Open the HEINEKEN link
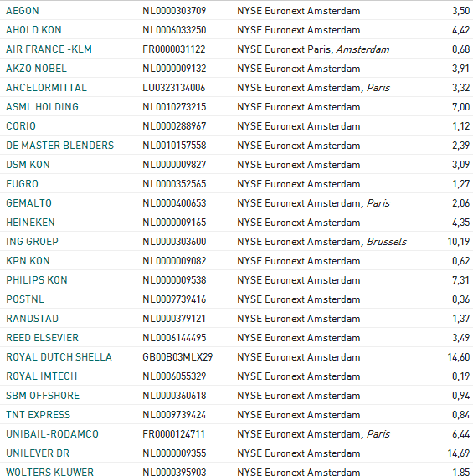This screenshot has width=473, height=476. (30, 223)
